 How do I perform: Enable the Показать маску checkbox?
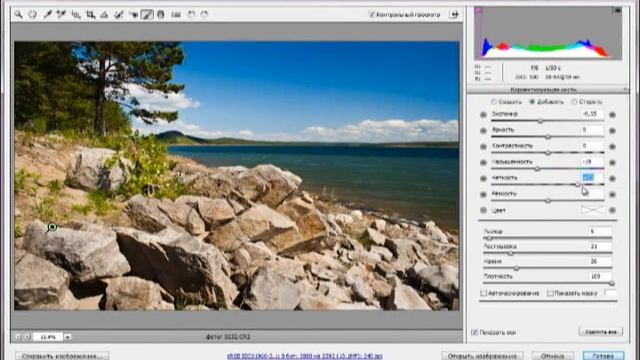(550, 293)
